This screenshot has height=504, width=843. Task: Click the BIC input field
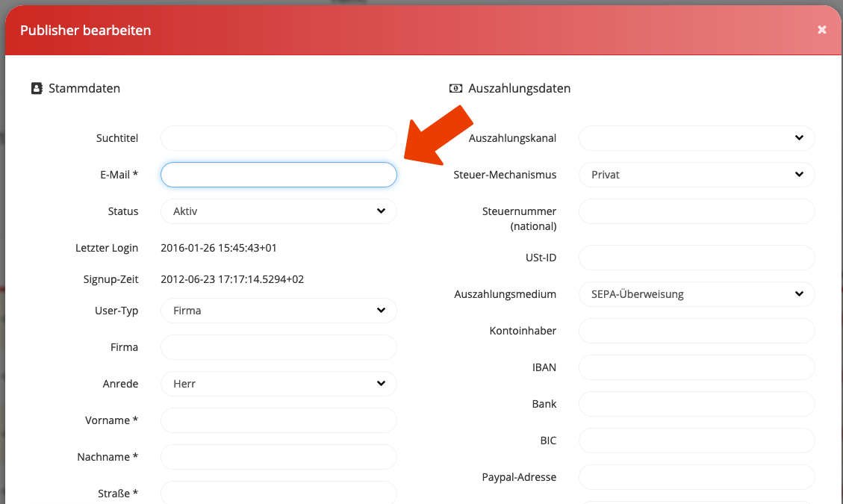point(696,441)
